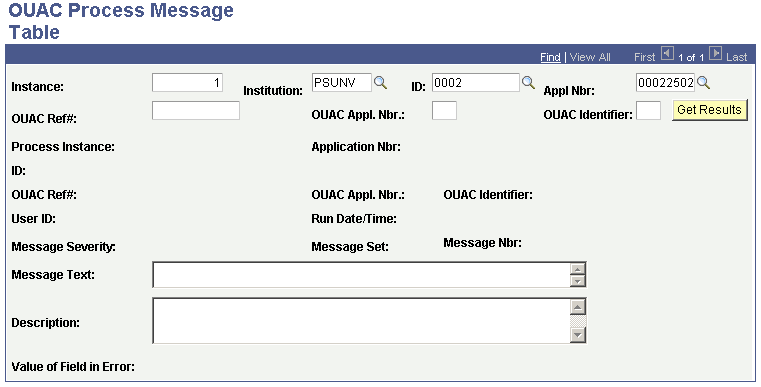The width and height of the screenshot is (761, 387).
Task: Go to next row arrow icon
Action: pyautogui.click(x=715, y=53)
